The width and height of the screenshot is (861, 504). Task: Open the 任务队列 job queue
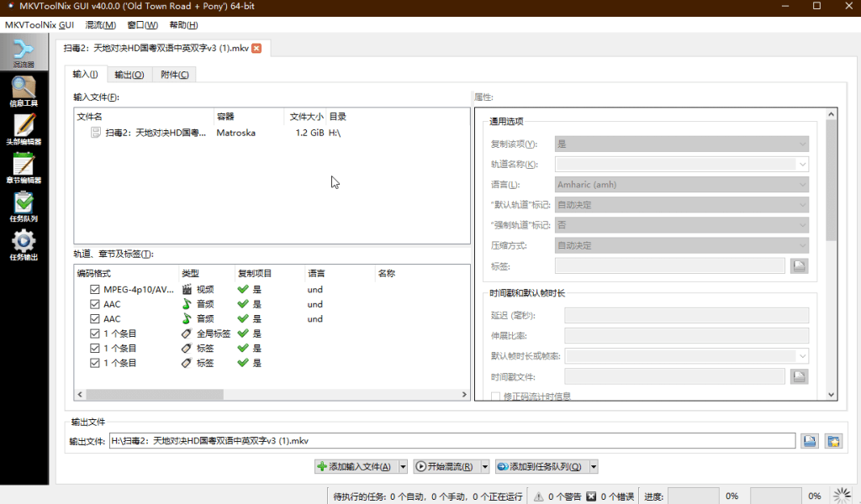point(24,206)
